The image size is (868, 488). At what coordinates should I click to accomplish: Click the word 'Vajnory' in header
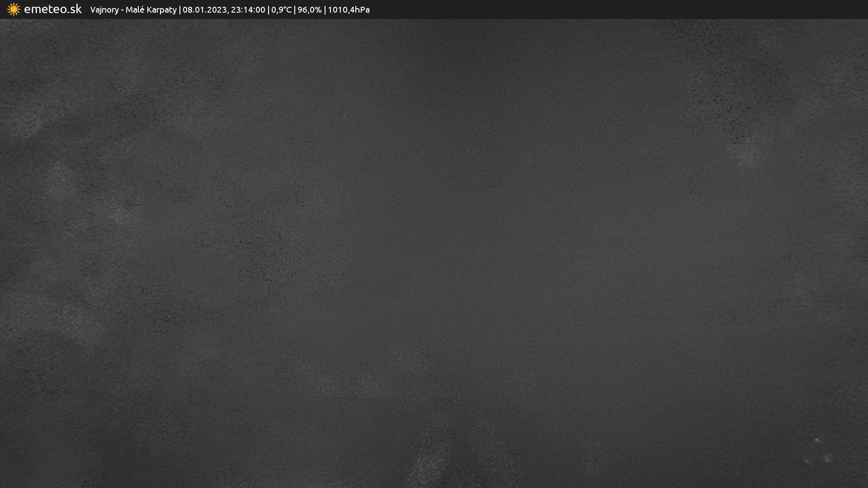point(104,10)
